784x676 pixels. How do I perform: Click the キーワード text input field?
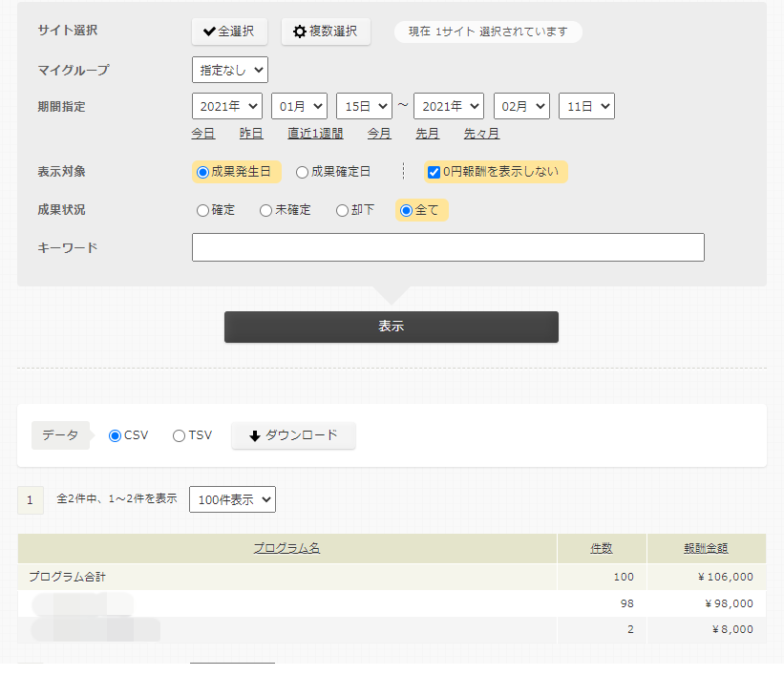pyautogui.click(x=448, y=247)
